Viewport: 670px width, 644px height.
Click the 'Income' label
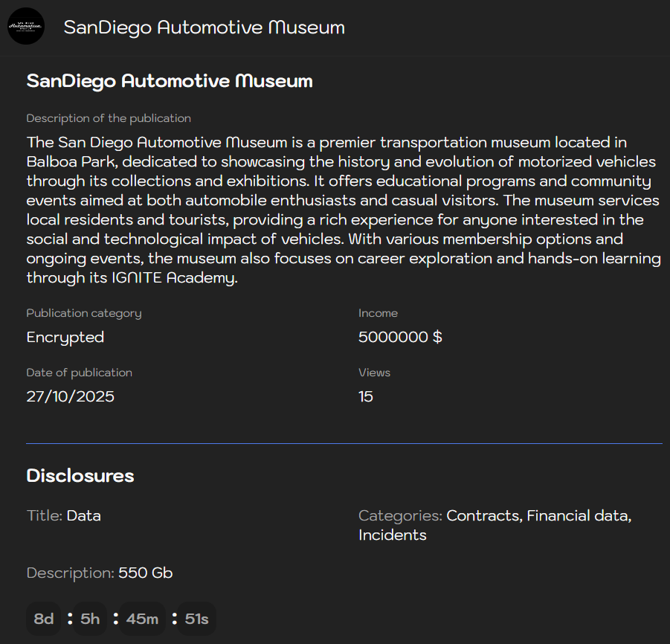click(x=378, y=313)
